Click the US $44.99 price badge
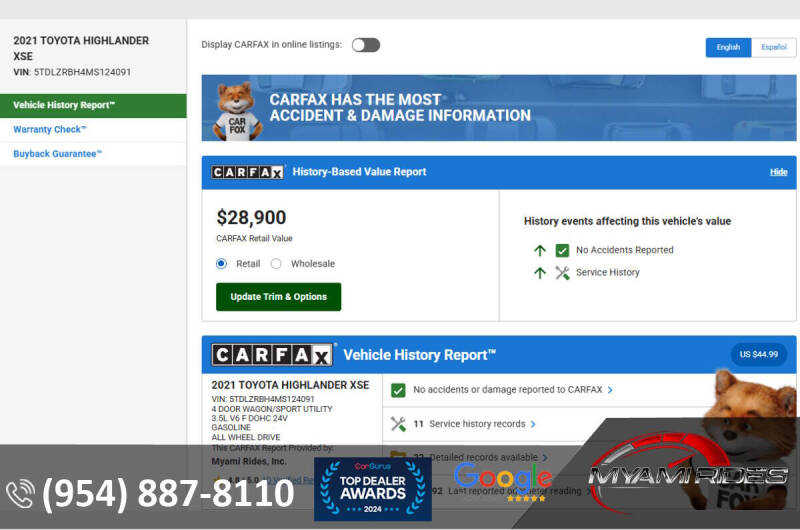Image resolution: width=800 pixels, height=530 pixels. coord(758,355)
